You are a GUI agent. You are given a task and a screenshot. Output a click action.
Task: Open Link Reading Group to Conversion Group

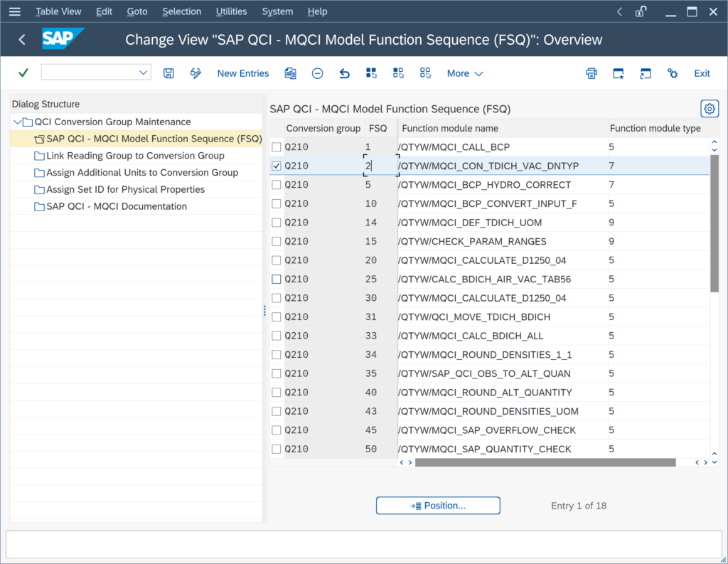[135, 156]
